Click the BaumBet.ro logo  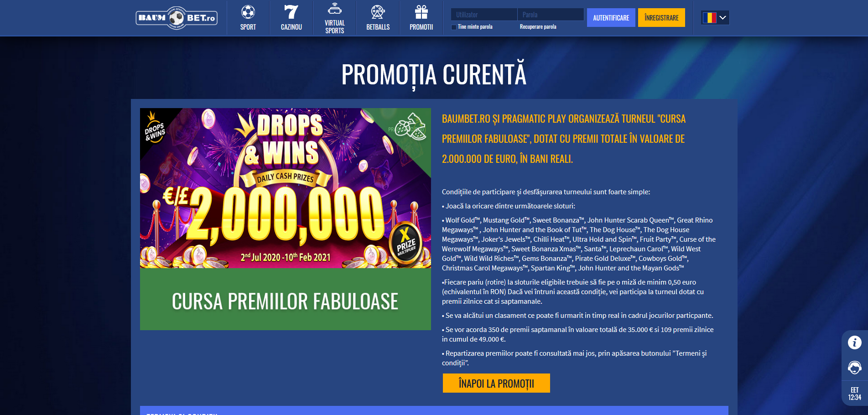tap(177, 18)
